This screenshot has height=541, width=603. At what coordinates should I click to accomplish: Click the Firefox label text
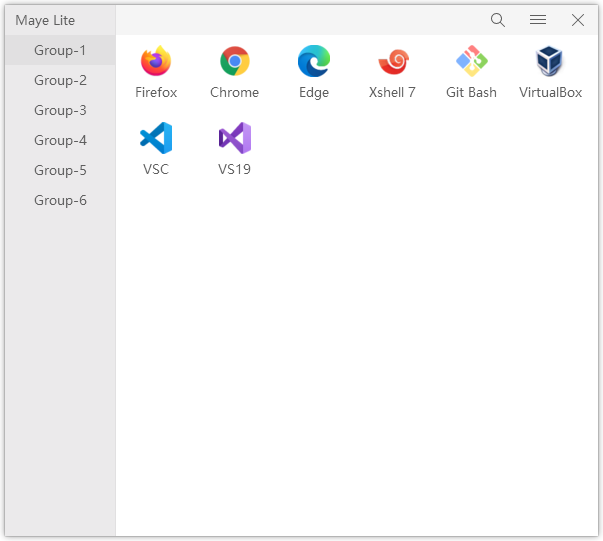156,92
